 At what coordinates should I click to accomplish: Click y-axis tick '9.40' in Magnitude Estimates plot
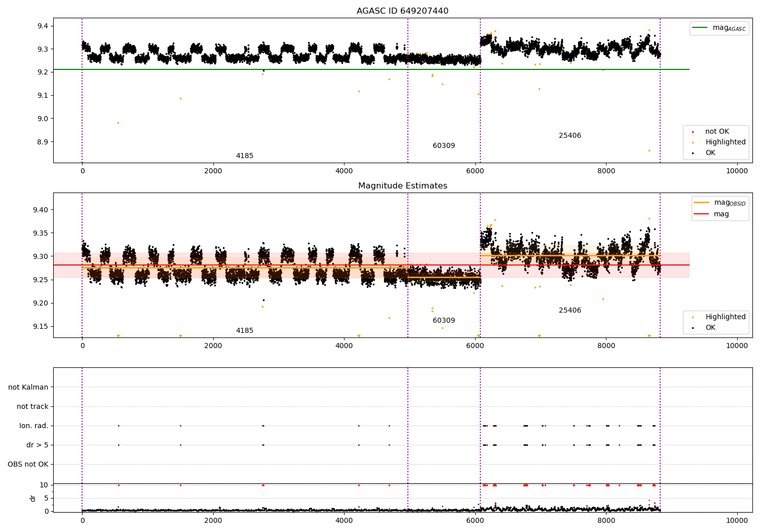tap(42, 210)
